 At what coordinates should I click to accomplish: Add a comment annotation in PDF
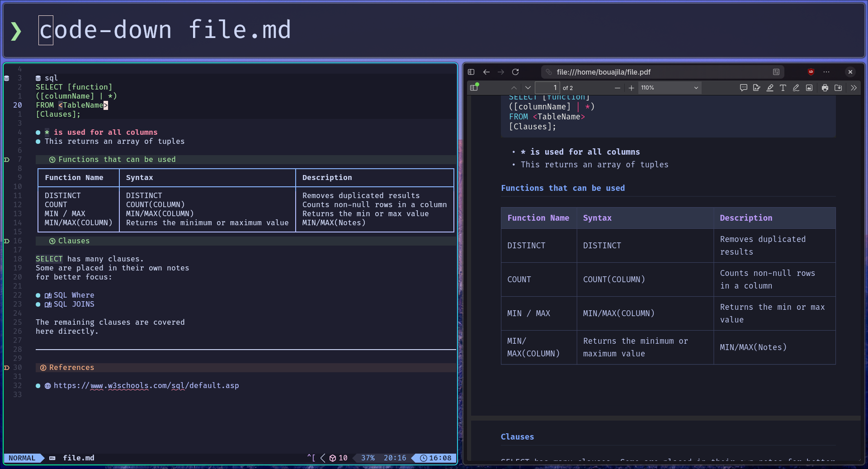tap(743, 88)
